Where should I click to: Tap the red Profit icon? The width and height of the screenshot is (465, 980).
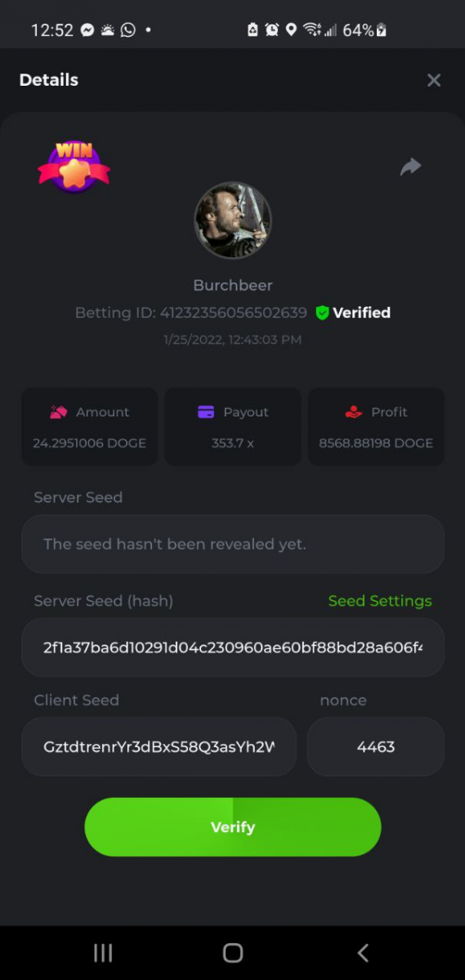point(353,412)
